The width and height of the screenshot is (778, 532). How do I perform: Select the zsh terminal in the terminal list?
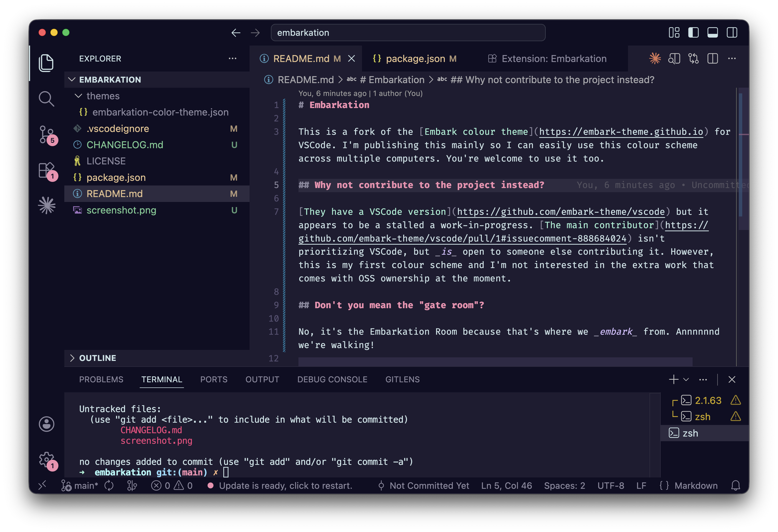(x=690, y=433)
